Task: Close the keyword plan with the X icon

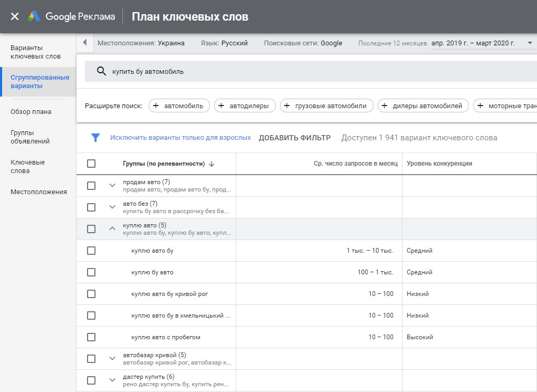Action: click(15, 16)
